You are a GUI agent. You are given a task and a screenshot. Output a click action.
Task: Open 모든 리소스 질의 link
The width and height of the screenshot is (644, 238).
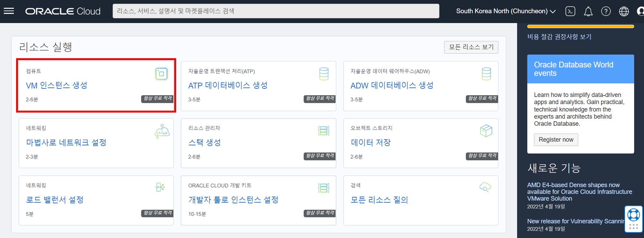tap(379, 200)
